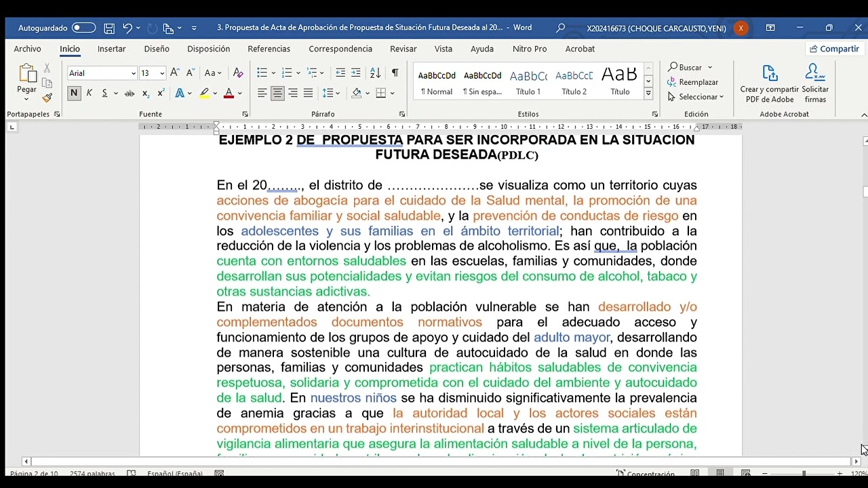
Task: Click the Compartir button
Action: point(833,49)
